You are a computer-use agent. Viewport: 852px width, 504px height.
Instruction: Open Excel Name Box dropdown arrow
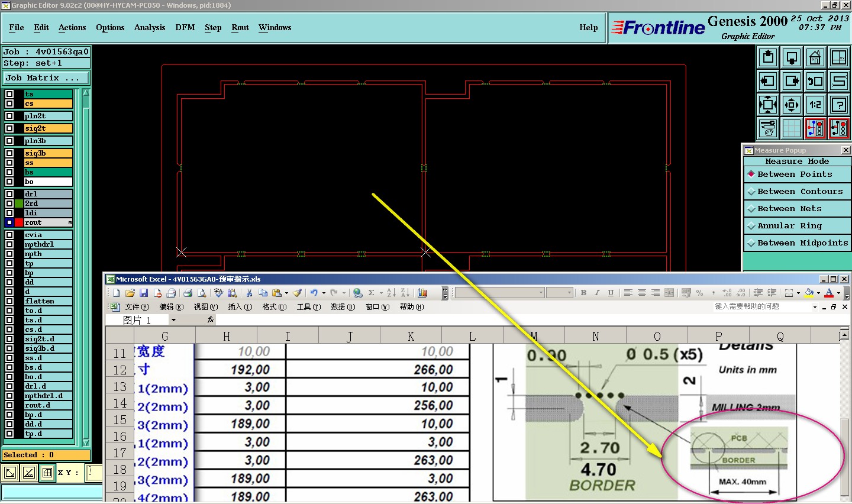click(x=173, y=320)
